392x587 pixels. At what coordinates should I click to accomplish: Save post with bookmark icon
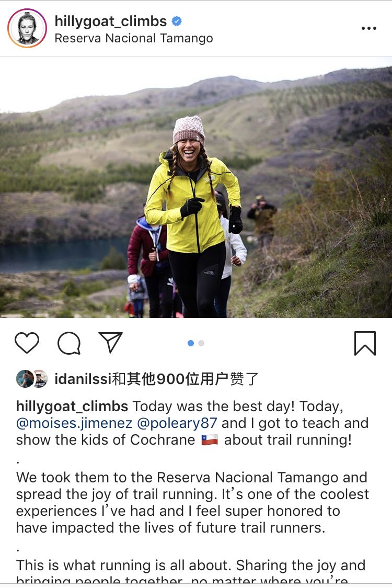pos(365,343)
